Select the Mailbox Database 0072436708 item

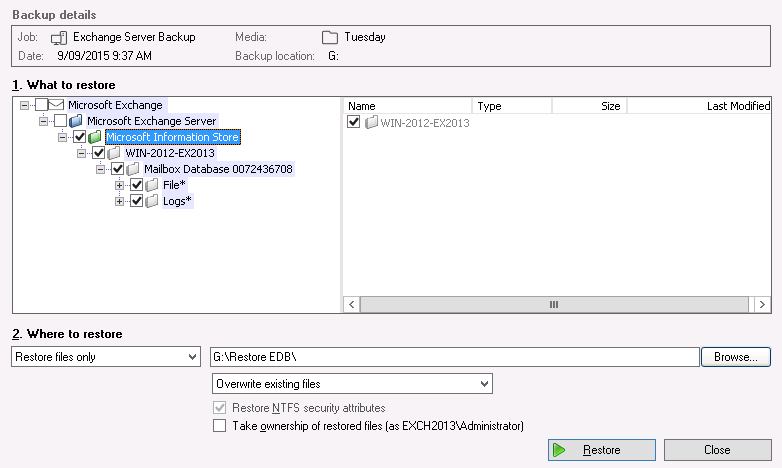218,169
